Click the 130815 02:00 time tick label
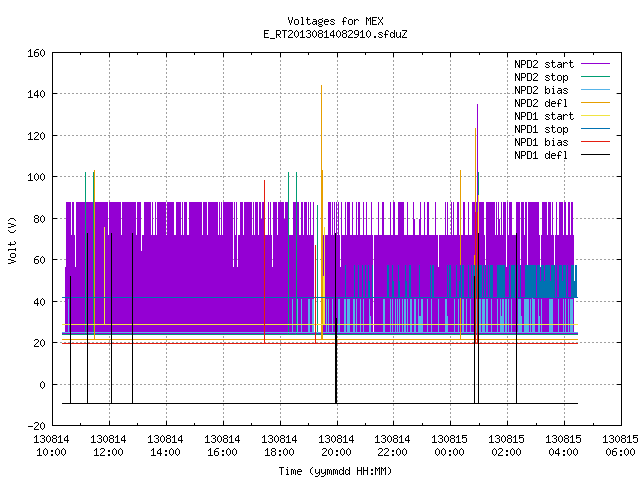640x480 pixels. point(507,446)
